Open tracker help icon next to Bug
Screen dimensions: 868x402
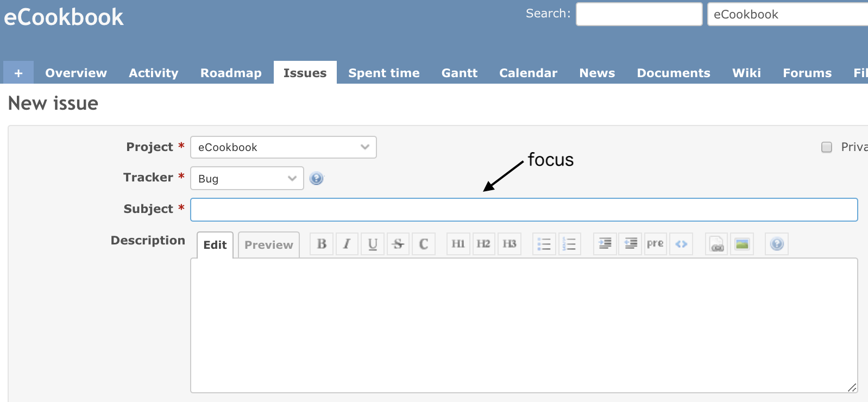pos(316,178)
